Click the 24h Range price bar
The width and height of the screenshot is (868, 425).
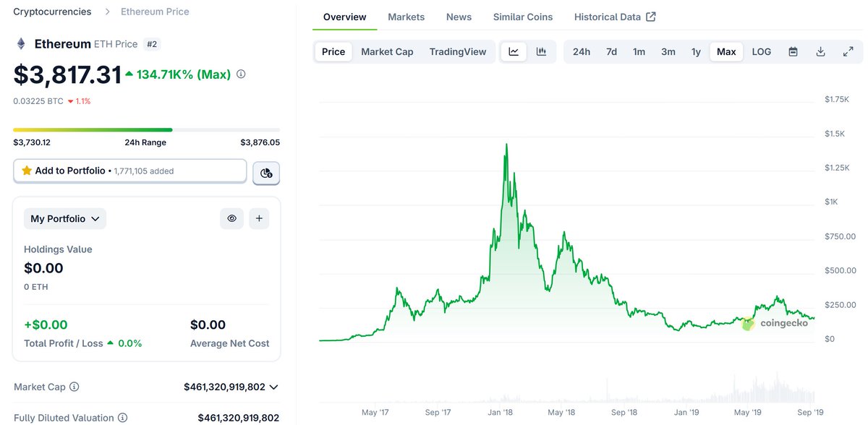[147, 129]
